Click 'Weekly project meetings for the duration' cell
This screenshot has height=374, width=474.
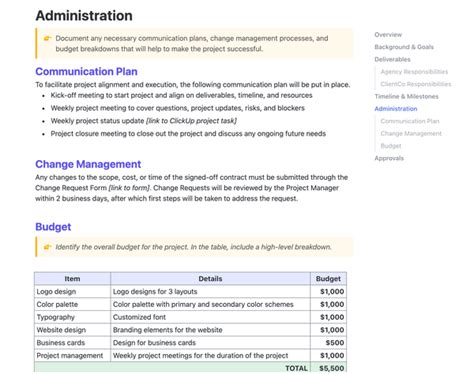pos(210,356)
